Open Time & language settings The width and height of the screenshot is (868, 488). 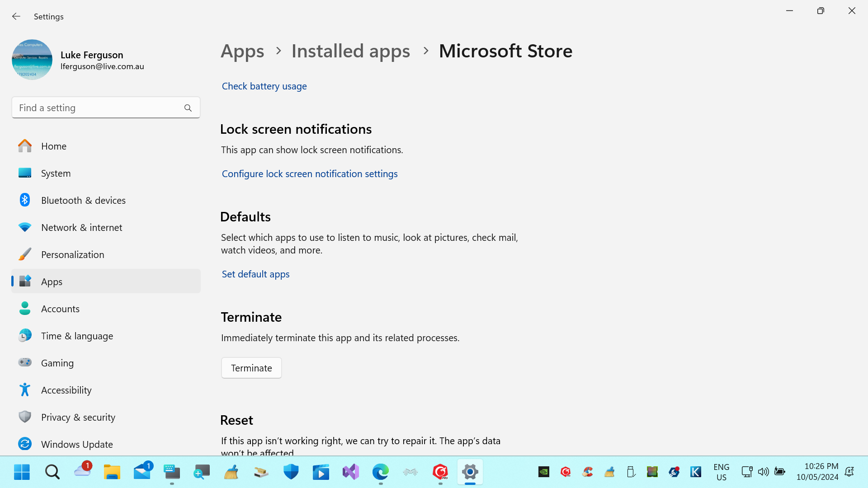point(106,336)
